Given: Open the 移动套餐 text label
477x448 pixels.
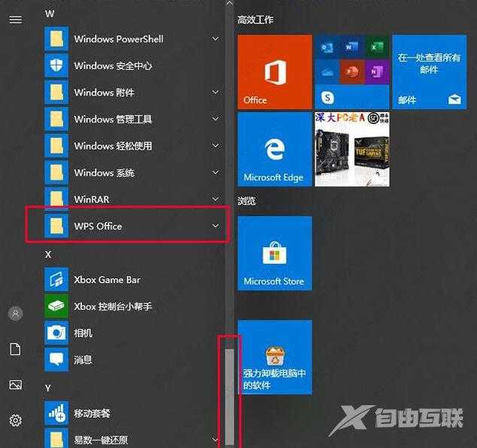Looking at the screenshot, I should 92,413.
